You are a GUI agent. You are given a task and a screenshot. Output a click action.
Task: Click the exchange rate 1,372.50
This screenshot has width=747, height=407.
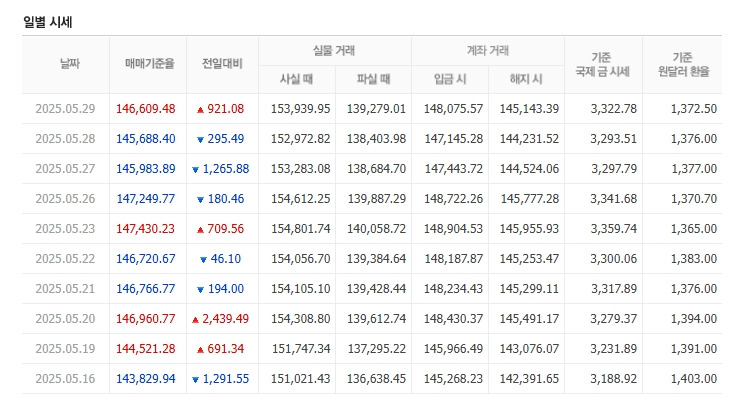[x=694, y=109]
